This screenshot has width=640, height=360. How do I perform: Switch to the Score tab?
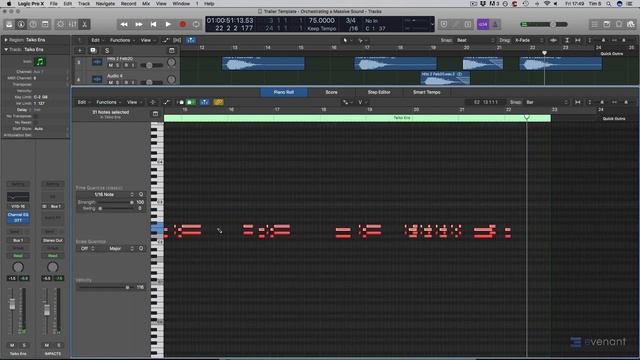tap(331, 92)
